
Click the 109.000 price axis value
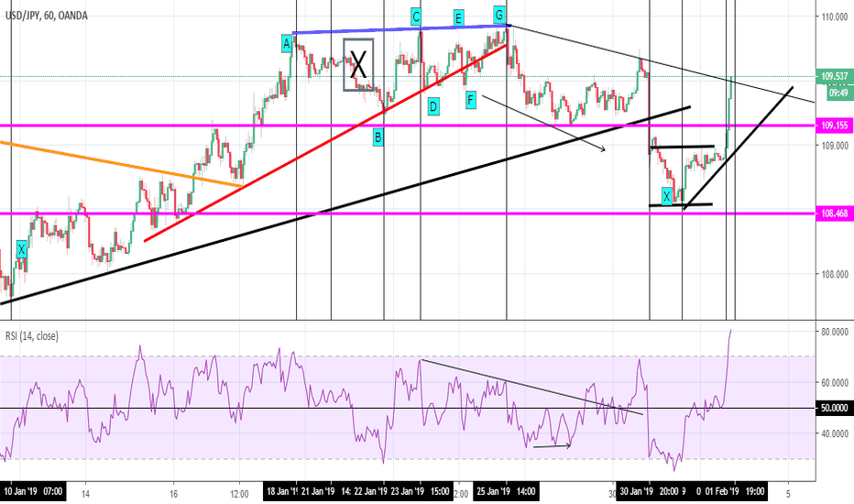tap(835, 146)
